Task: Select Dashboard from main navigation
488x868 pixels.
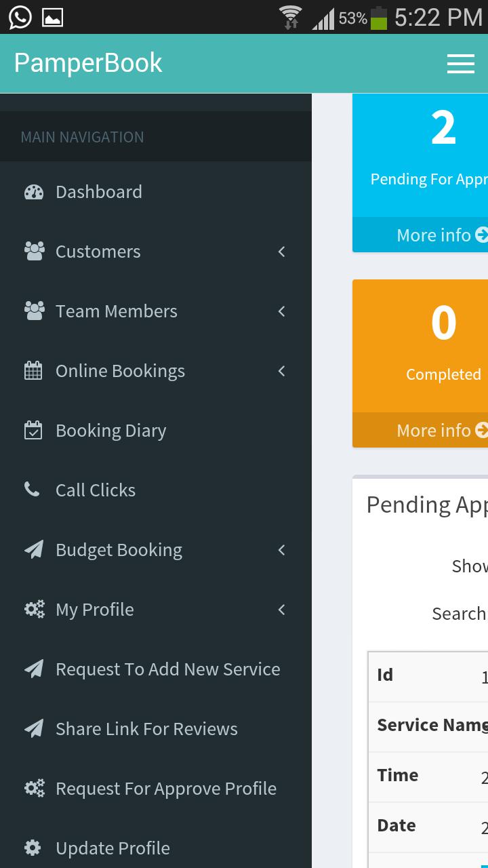Action: (x=98, y=192)
